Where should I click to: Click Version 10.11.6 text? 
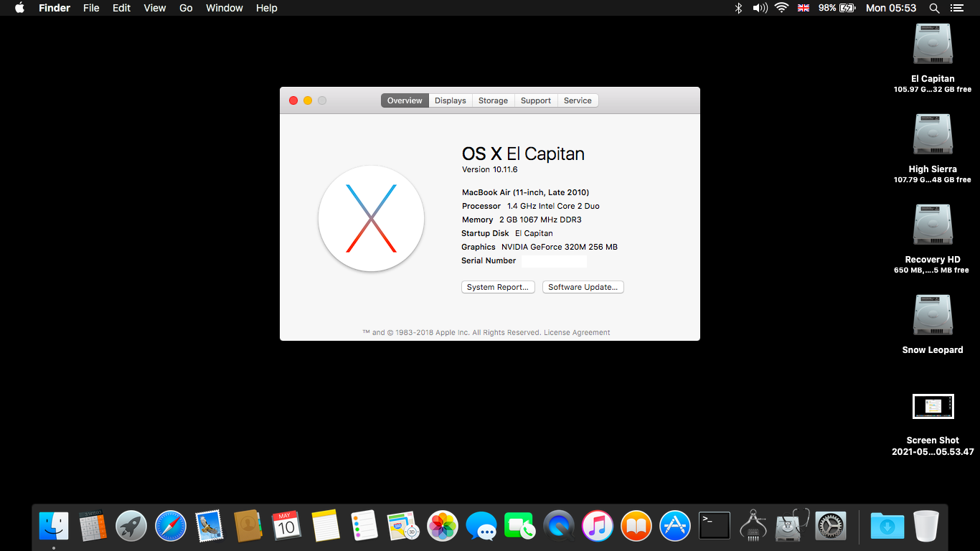pyautogui.click(x=490, y=169)
